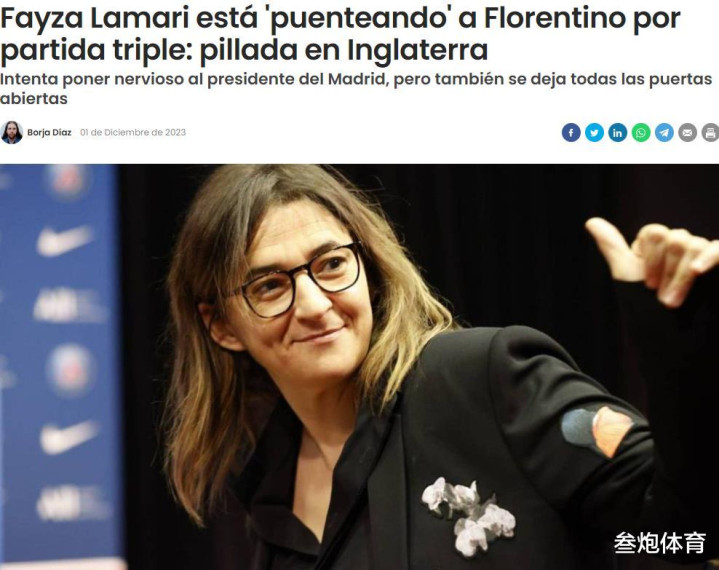
Task: Select the white flower brooch in the photo
Action: [469, 515]
